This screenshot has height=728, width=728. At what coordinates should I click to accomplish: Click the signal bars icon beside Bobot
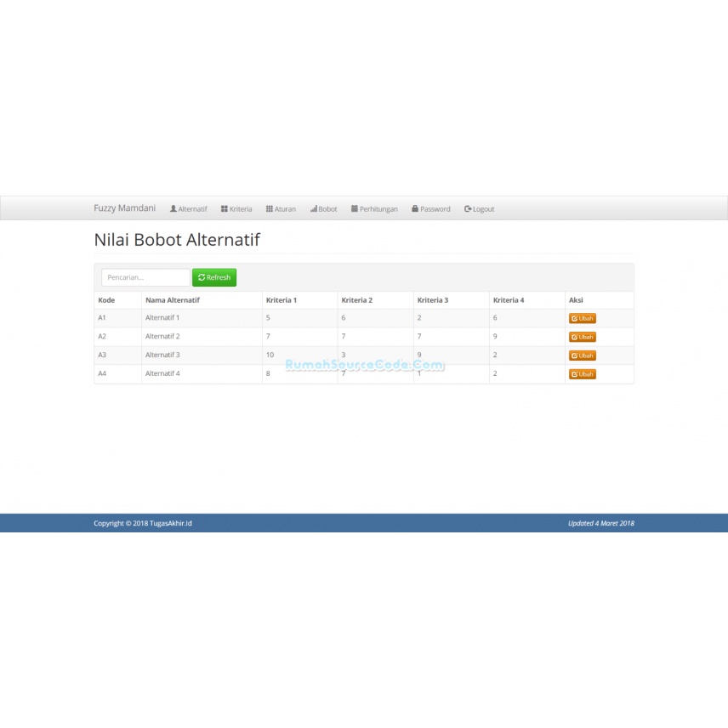[x=314, y=208]
